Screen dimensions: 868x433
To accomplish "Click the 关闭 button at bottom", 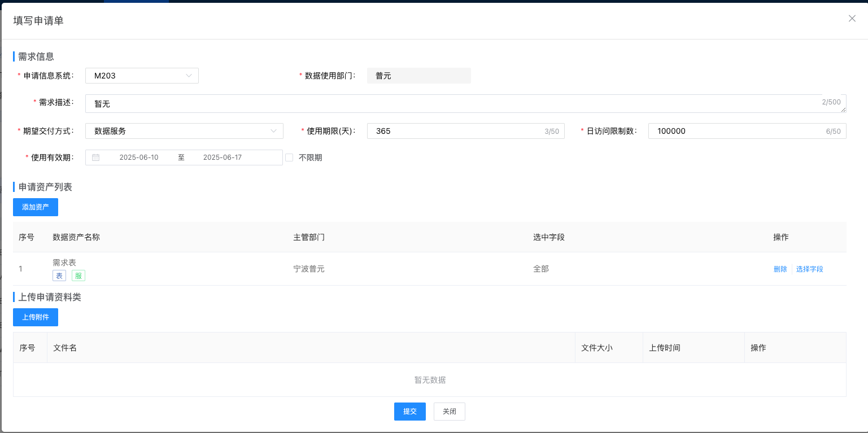I will (449, 411).
